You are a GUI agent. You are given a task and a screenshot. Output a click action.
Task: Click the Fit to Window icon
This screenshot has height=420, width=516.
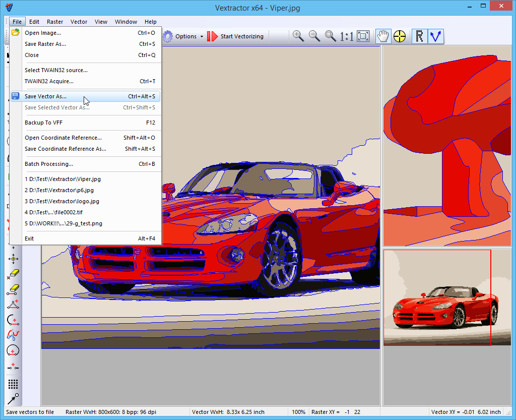[363, 36]
